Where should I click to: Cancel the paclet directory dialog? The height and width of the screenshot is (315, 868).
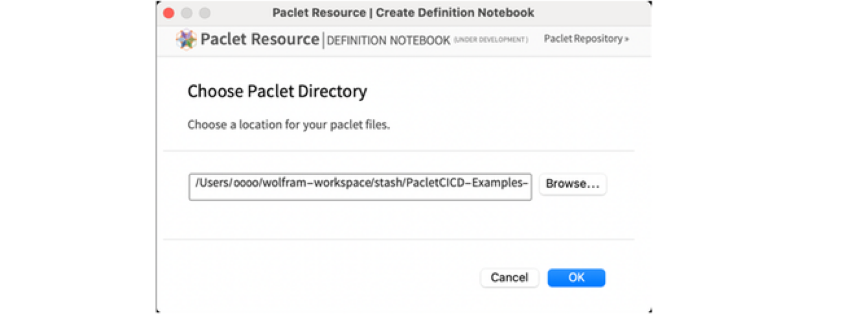pyautogui.click(x=509, y=277)
